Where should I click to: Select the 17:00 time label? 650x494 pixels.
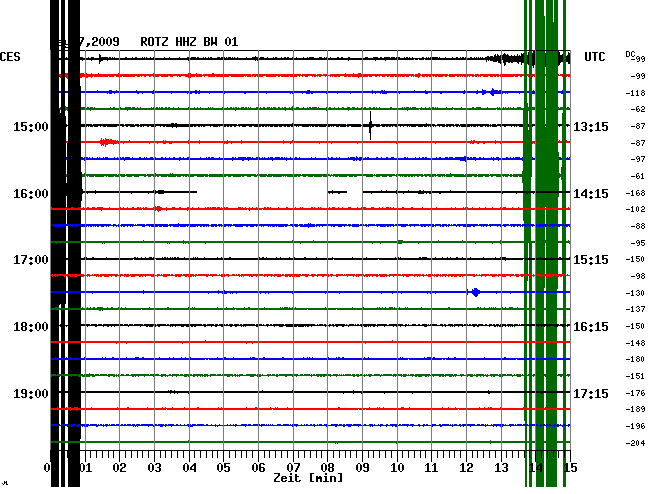click(x=31, y=260)
